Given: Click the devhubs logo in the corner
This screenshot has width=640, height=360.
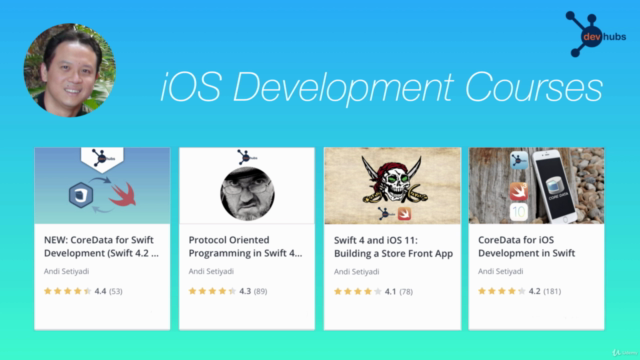Looking at the screenshot, I should [x=596, y=34].
